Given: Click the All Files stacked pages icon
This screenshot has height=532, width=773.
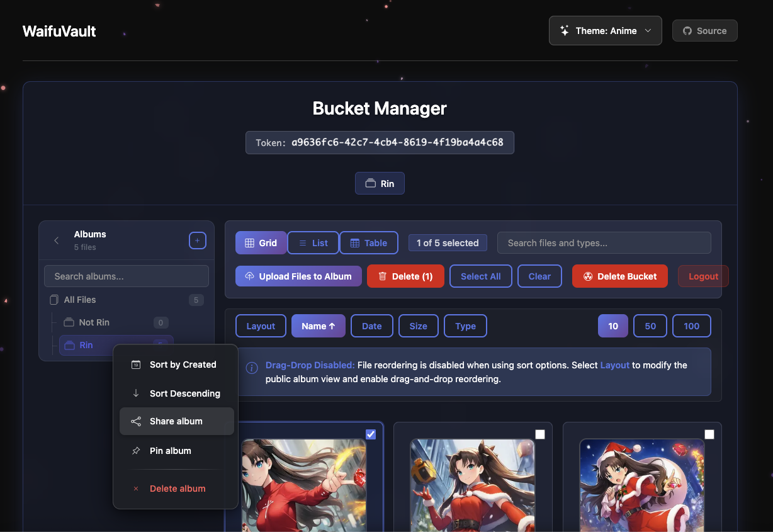Looking at the screenshot, I should coord(54,300).
